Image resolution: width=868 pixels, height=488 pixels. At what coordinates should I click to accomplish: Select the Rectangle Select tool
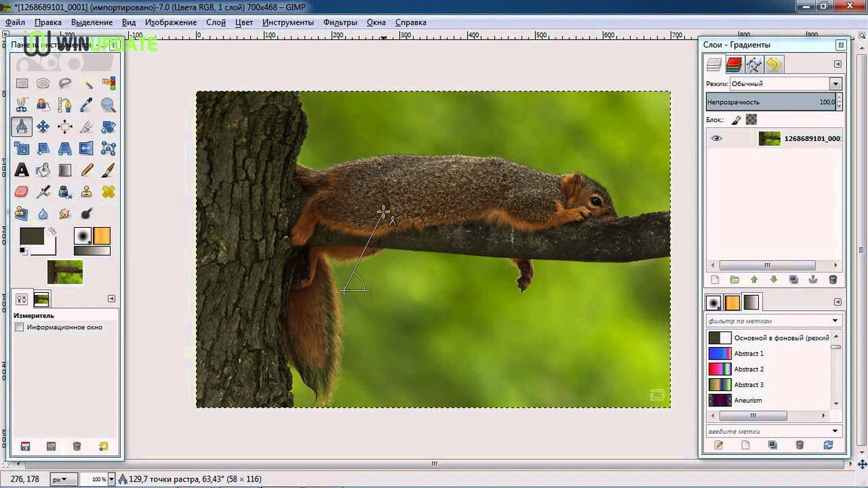coord(22,84)
